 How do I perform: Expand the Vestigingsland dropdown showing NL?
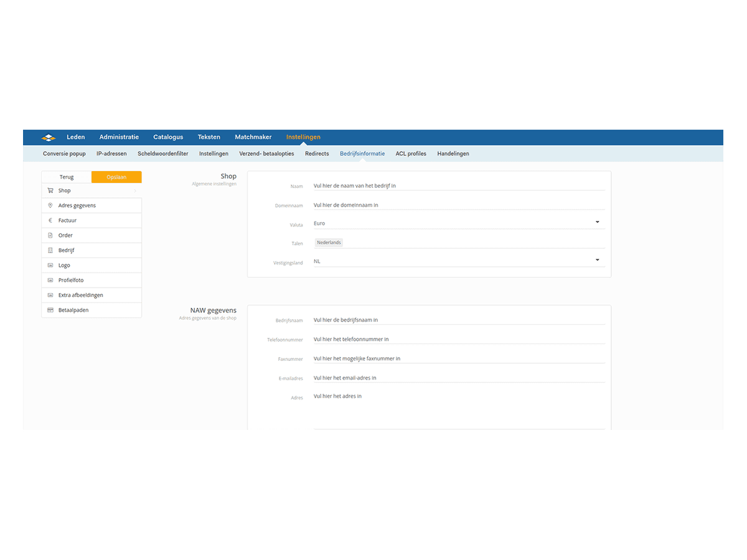point(597,261)
